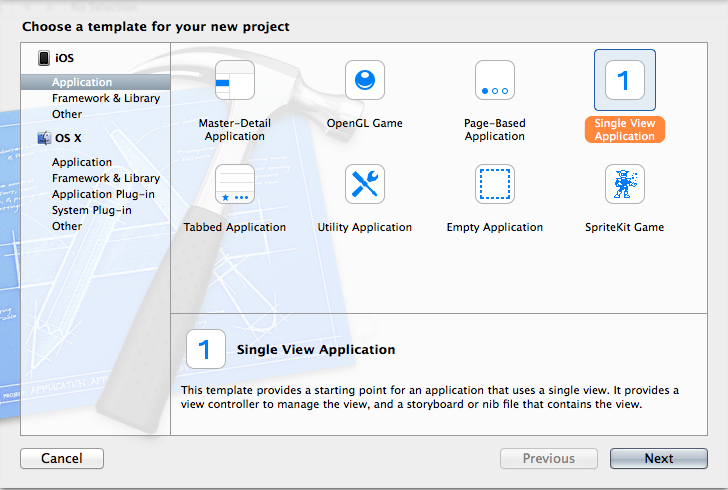
Task: Pick the Page-Based Application template icon
Action: coord(495,80)
